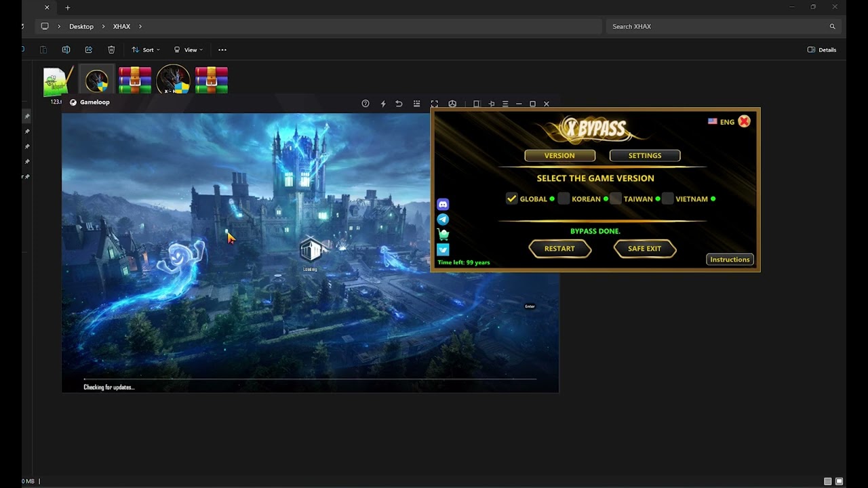Open Gameloop help question-mark icon

pyautogui.click(x=366, y=104)
